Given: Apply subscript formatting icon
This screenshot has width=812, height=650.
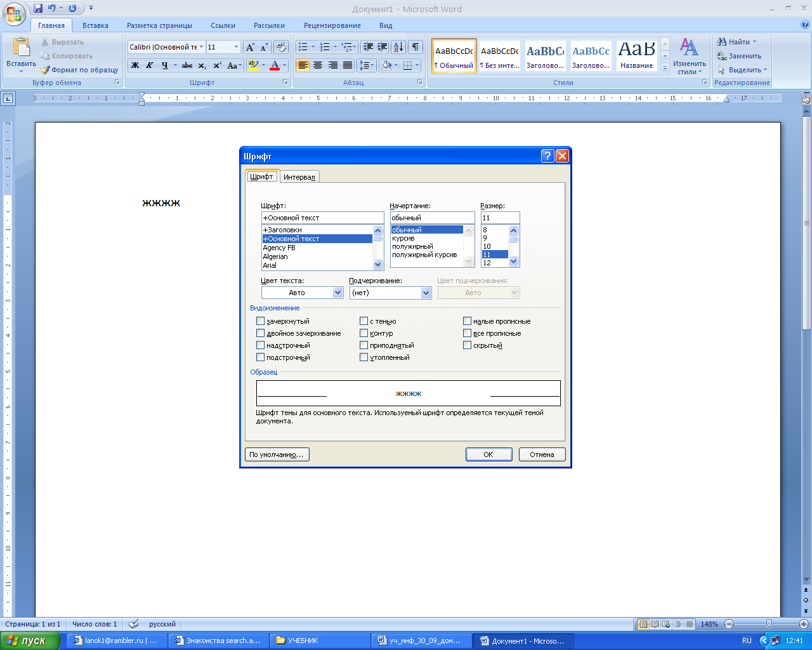Looking at the screenshot, I should pyautogui.click(x=202, y=65).
